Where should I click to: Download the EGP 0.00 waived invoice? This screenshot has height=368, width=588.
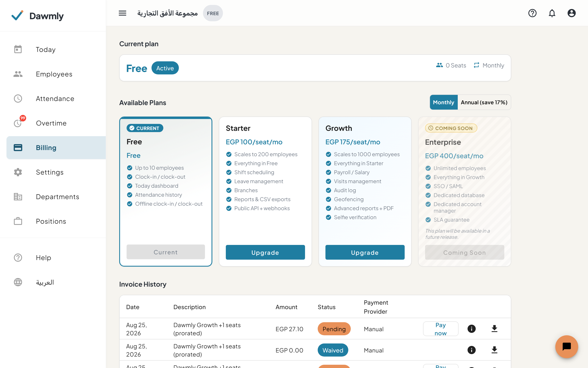494,350
